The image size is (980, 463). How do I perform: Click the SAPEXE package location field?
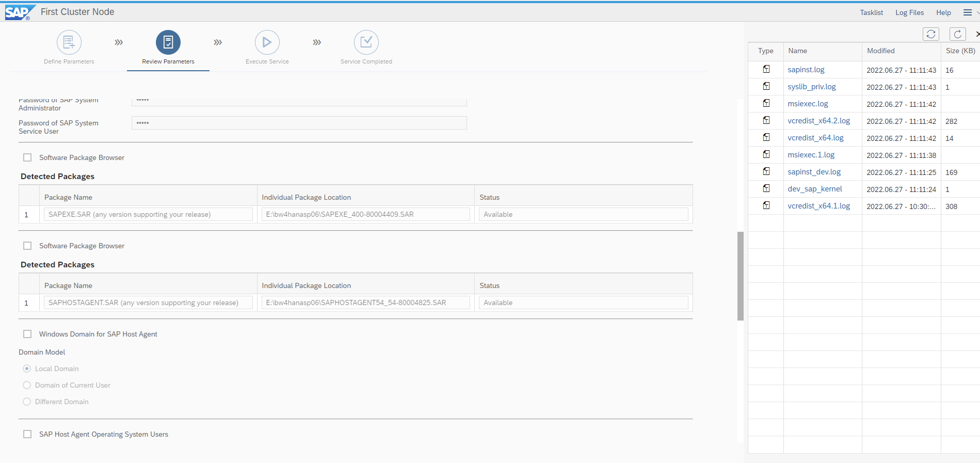366,214
